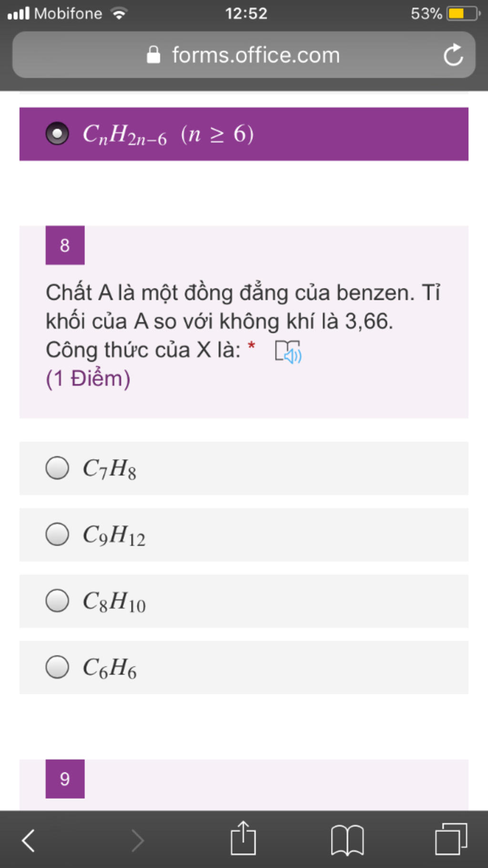Click the selected CnH2n-6 radio option

57,134
